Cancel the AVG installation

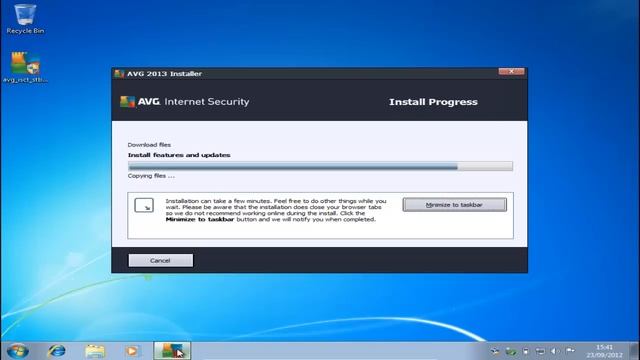point(160,260)
